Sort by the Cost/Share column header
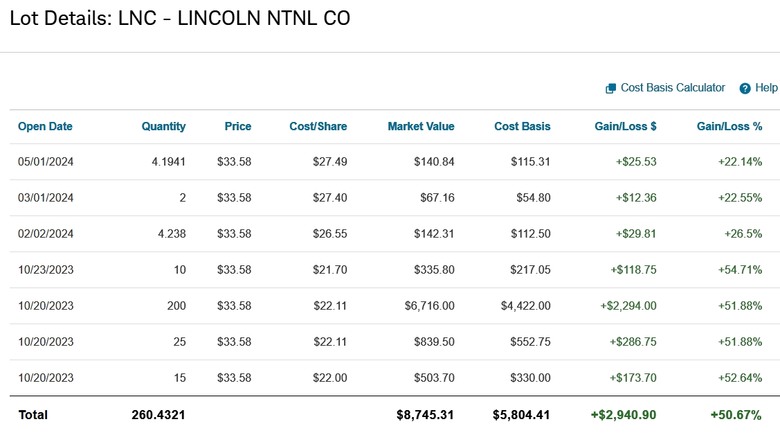The width and height of the screenshot is (780, 442). click(x=318, y=126)
